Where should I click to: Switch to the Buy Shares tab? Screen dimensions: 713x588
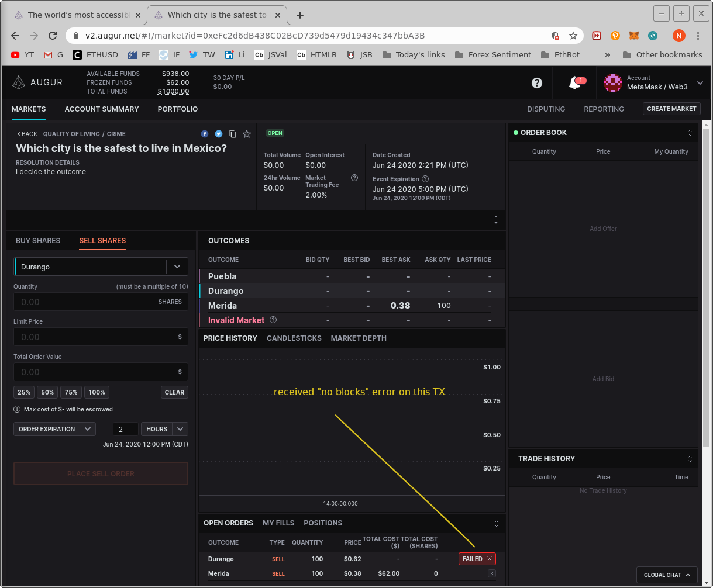(x=37, y=240)
